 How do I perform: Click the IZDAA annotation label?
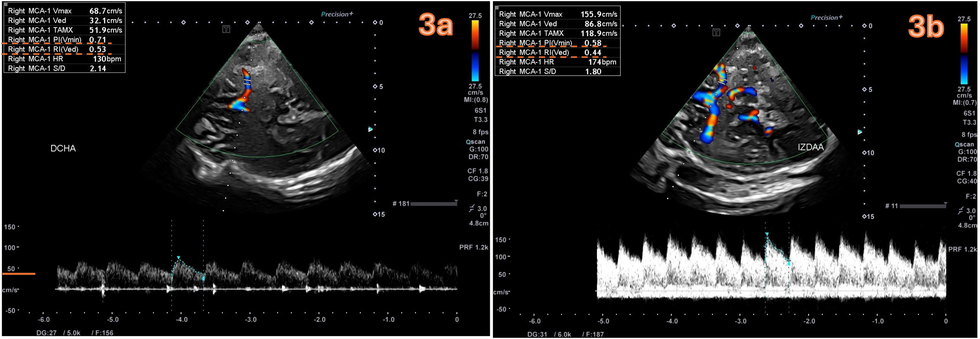click(x=810, y=147)
